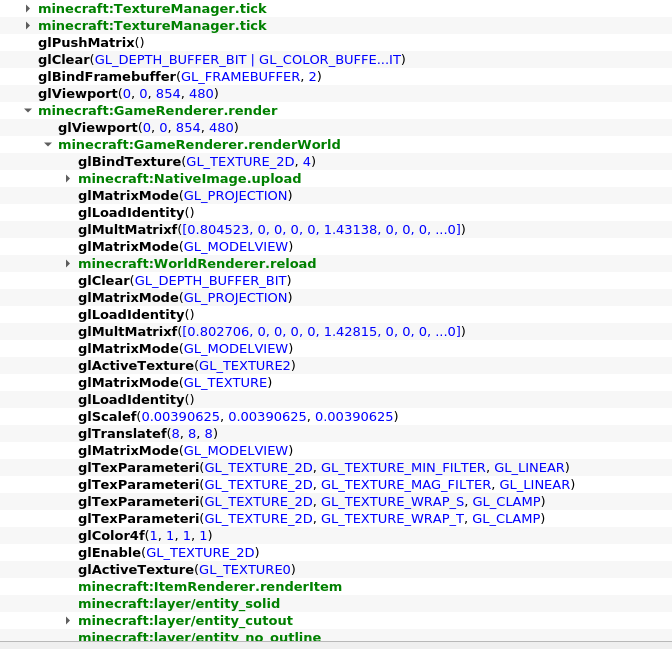The image size is (672, 649).
Task: Select the glClear(GL_DEPTH_BUFFER_BIT) only row
Action: (x=336, y=280)
